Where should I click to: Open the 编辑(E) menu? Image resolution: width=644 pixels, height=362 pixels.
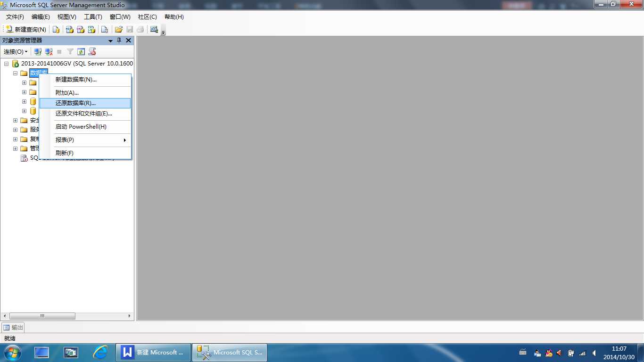tap(41, 17)
